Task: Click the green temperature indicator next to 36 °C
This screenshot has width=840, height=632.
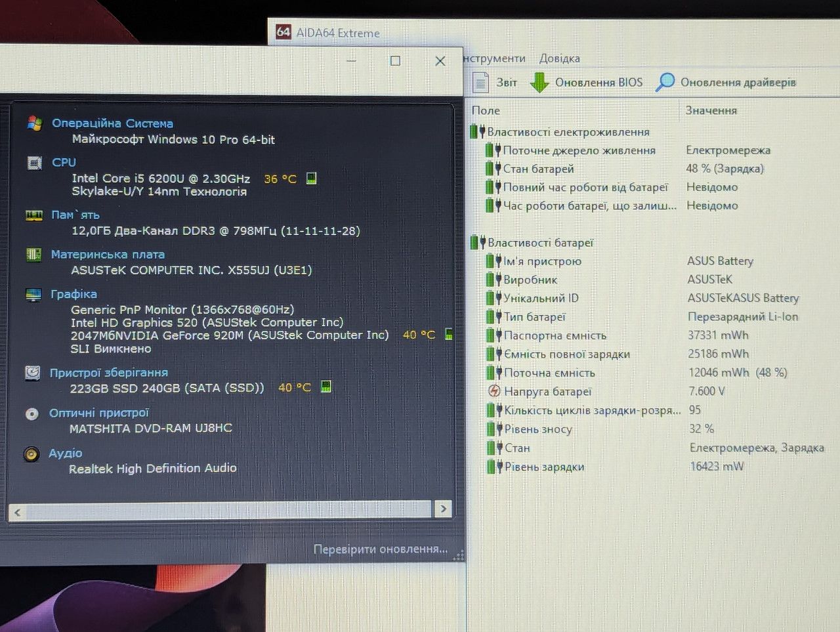Action: coord(312,178)
